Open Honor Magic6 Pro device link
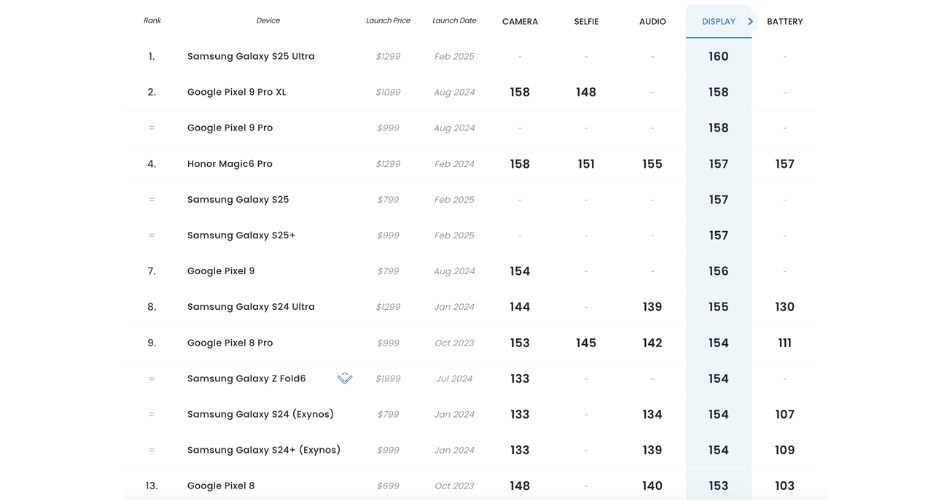952x500 pixels. 230,164
